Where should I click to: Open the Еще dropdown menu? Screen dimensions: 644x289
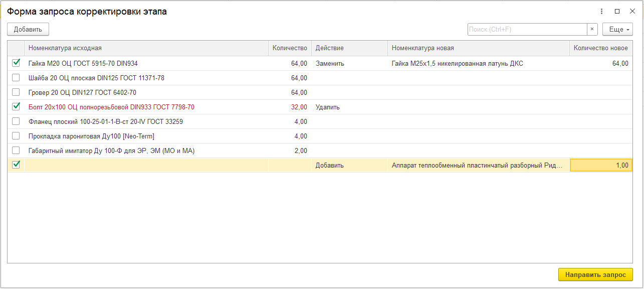click(617, 29)
